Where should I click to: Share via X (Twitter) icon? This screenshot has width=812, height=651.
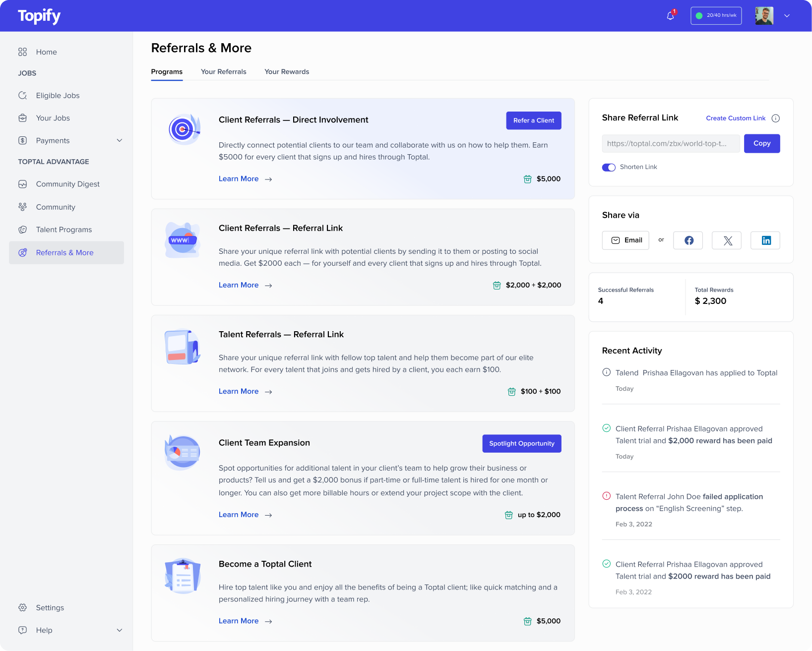click(727, 240)
